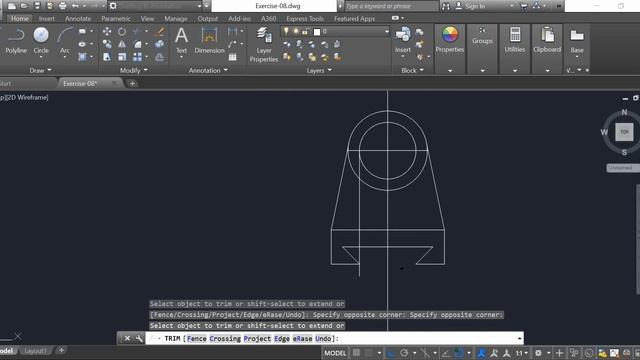
Task: Select the Offset tool
Action: point(160,57)
